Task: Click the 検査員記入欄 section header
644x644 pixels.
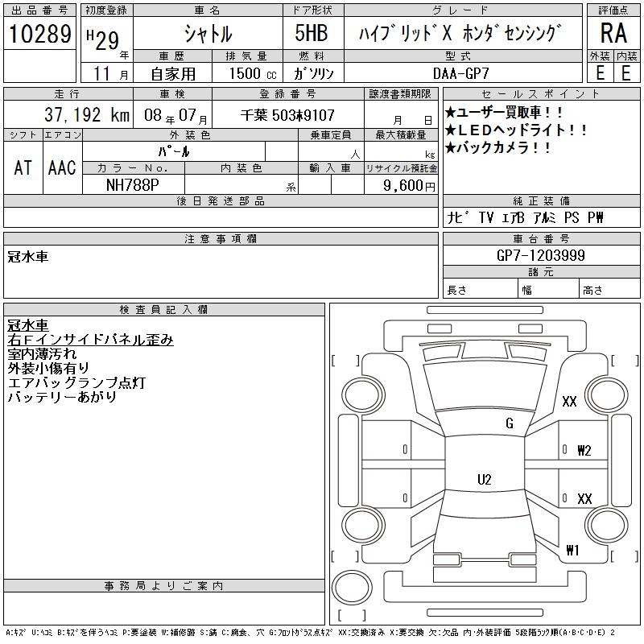Action: (x=164, y=310)
